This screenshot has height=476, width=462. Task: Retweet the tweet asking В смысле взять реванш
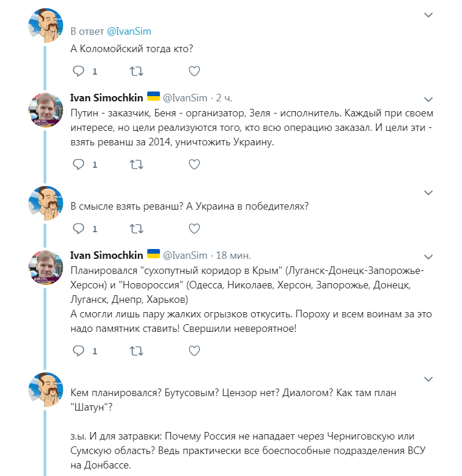[x=136, y=228]
